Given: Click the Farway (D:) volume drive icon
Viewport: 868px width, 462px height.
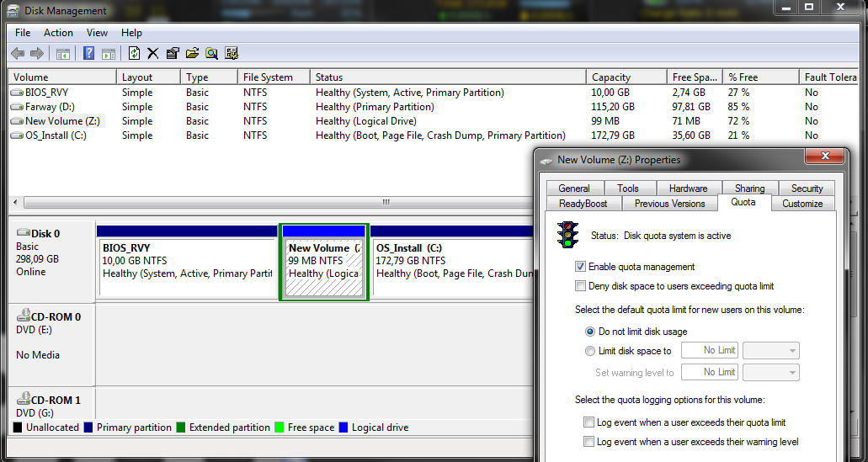Looking at the screenshot, I should (17, 107).
